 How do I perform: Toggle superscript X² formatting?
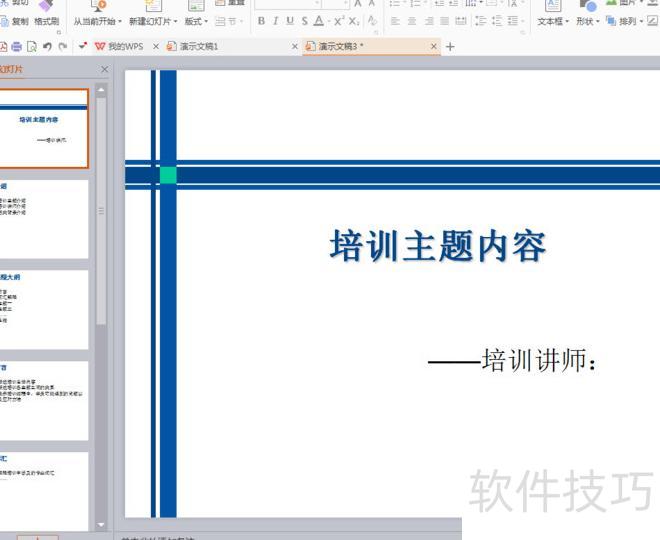pos(339,21)
